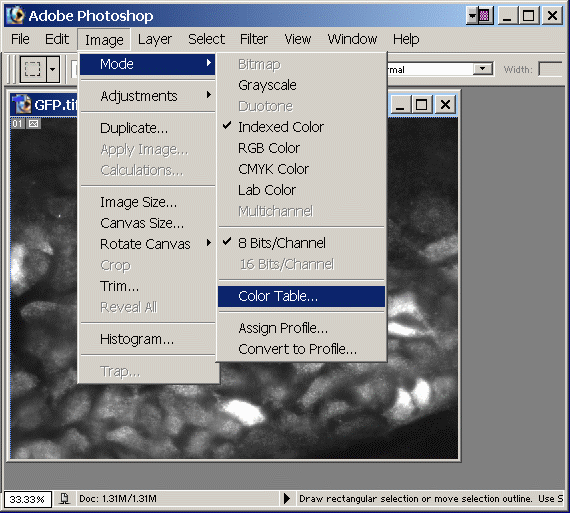This screenshot has width=570, height=513.
Task: Open the Window menu
Action: pos(352,39)
